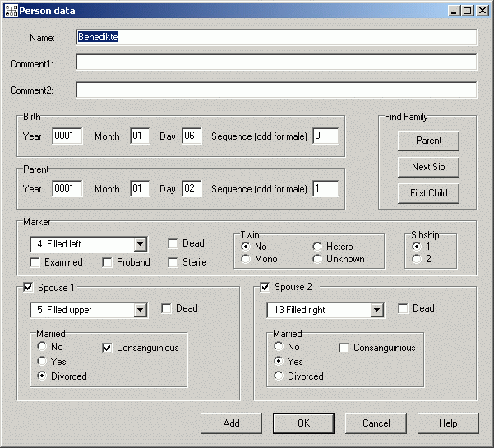Tick the Proband checkbox

(x=108, y=262)
